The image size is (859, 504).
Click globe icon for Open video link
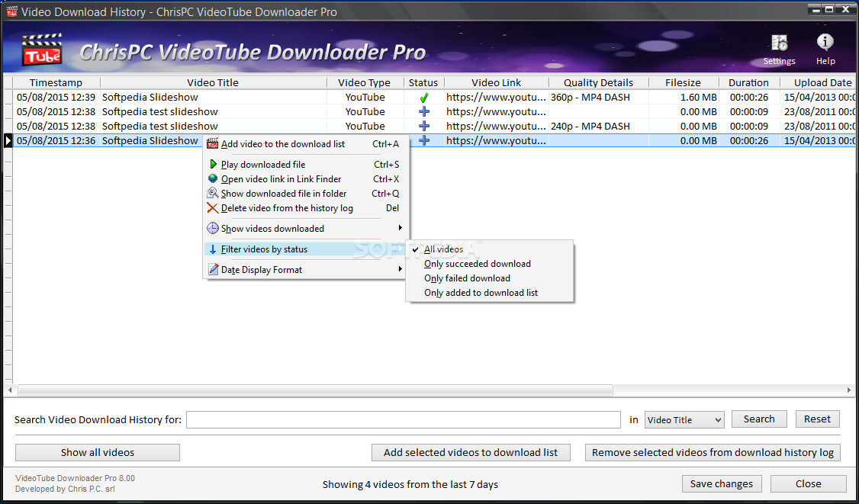[x=213, y=178]
